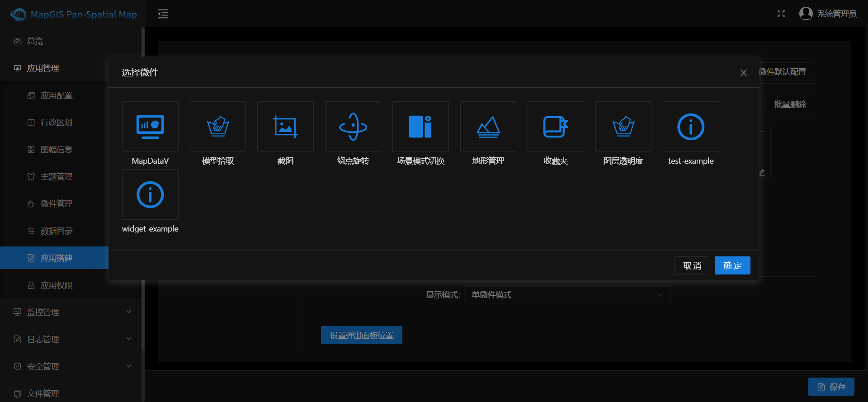This screenshot has height=402, width=868.
Task: Select the test-example widget icon
Action: tap(691, 127)
